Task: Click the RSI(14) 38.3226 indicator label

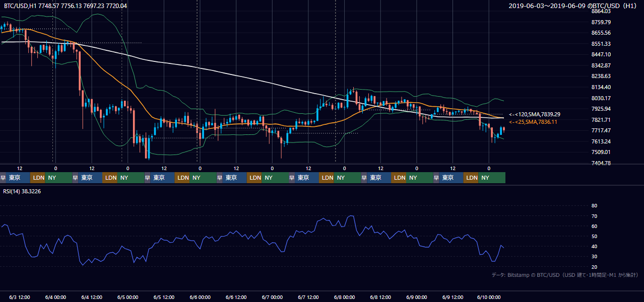Action: click(22, 191)
